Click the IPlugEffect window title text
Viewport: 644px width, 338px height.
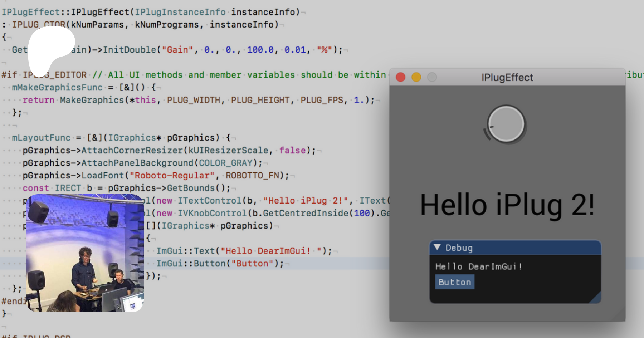(507, 77)
